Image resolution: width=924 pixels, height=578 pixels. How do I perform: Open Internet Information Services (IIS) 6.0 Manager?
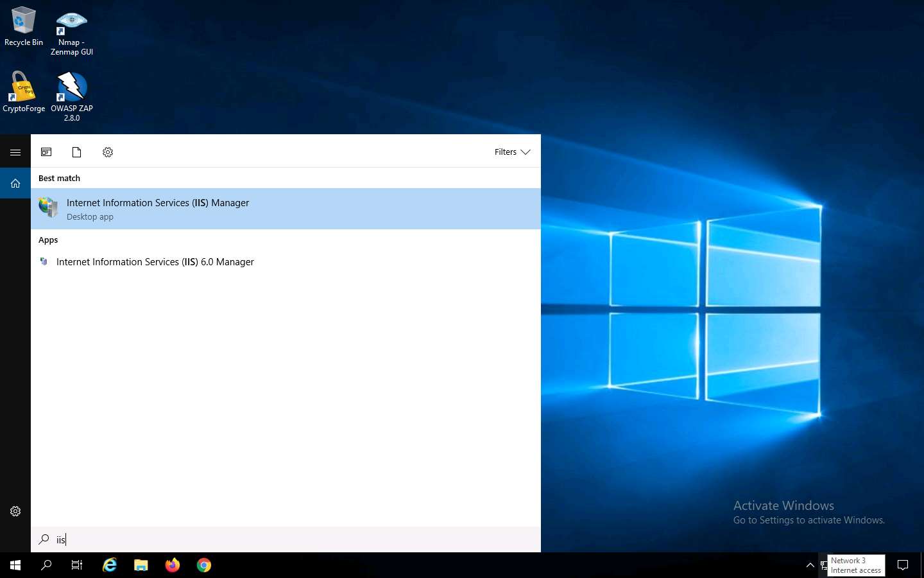[x=155, y=262]
